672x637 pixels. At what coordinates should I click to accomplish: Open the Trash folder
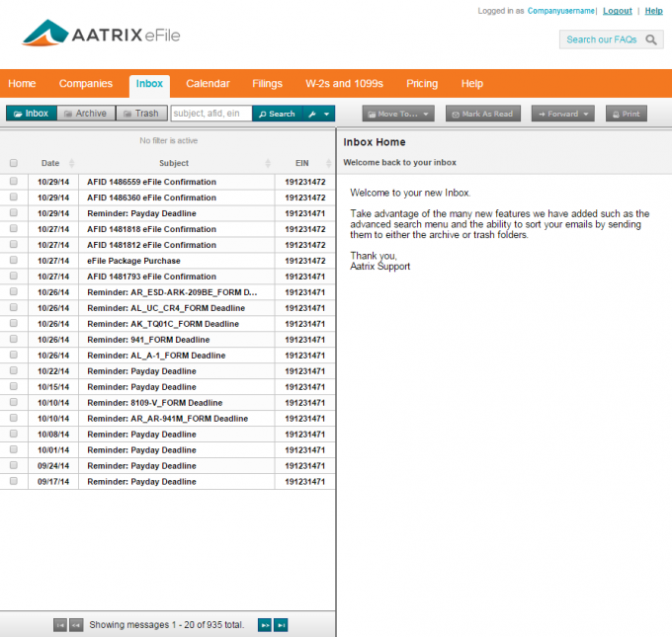pyautogui.click(x=141, y=114)
